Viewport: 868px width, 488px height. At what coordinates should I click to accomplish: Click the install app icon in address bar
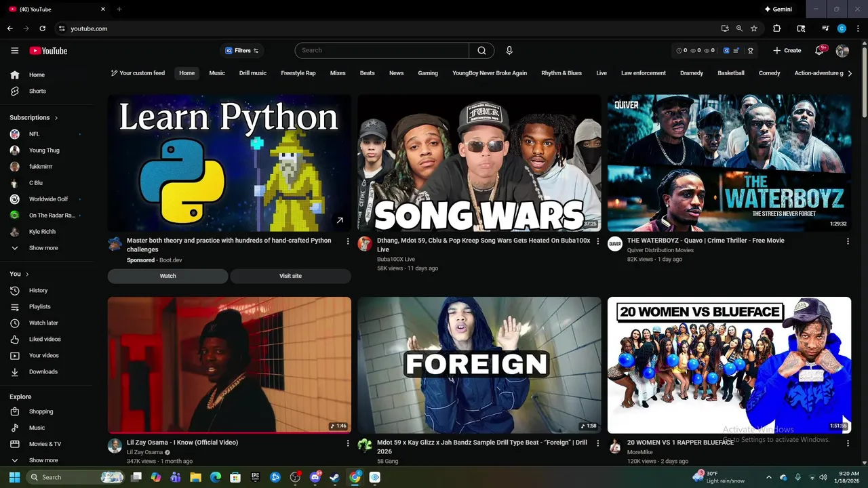(725, 28)
